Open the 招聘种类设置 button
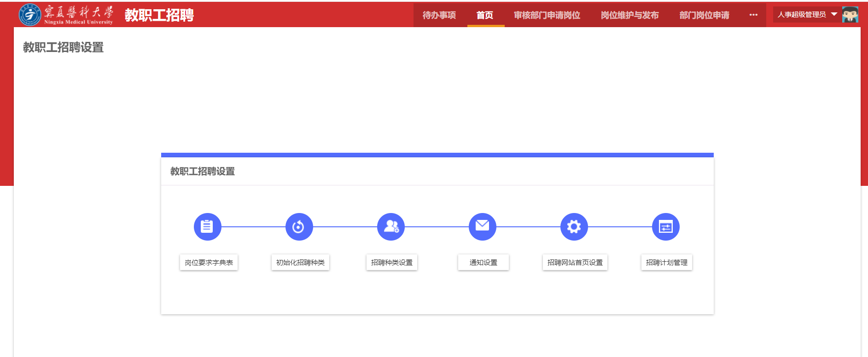 coord(391,263)
